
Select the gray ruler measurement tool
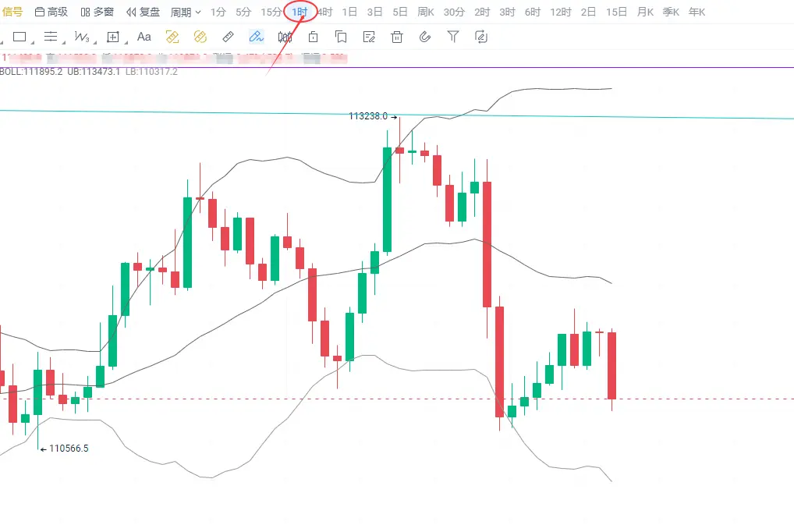[228, 37]
